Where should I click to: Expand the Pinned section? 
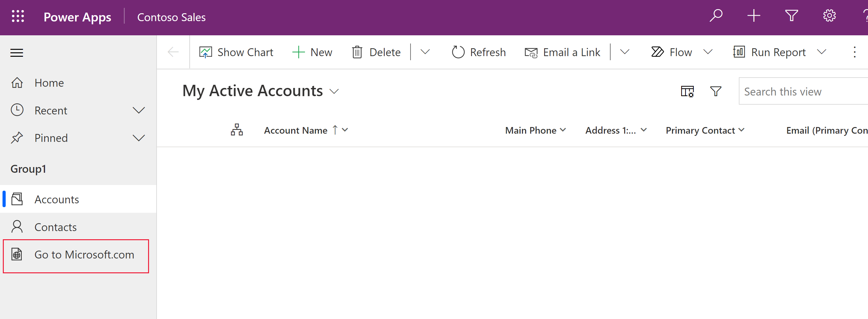(139, 137)
